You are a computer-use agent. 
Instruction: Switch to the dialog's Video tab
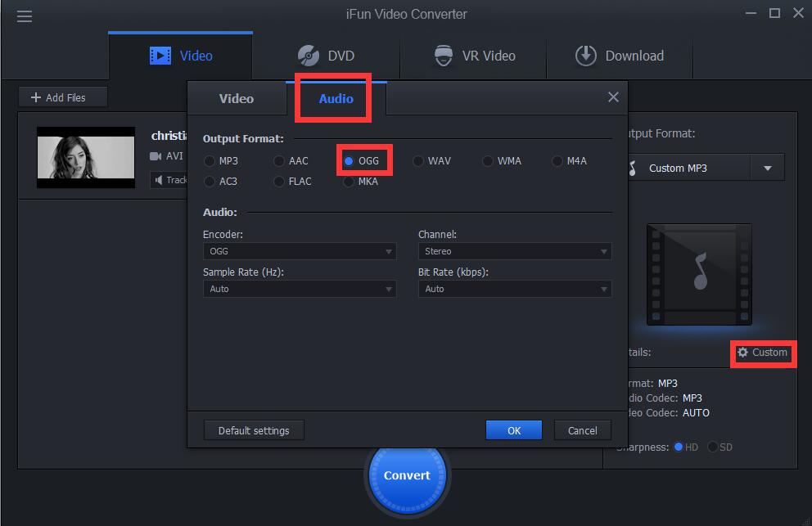tap(237, 98)
